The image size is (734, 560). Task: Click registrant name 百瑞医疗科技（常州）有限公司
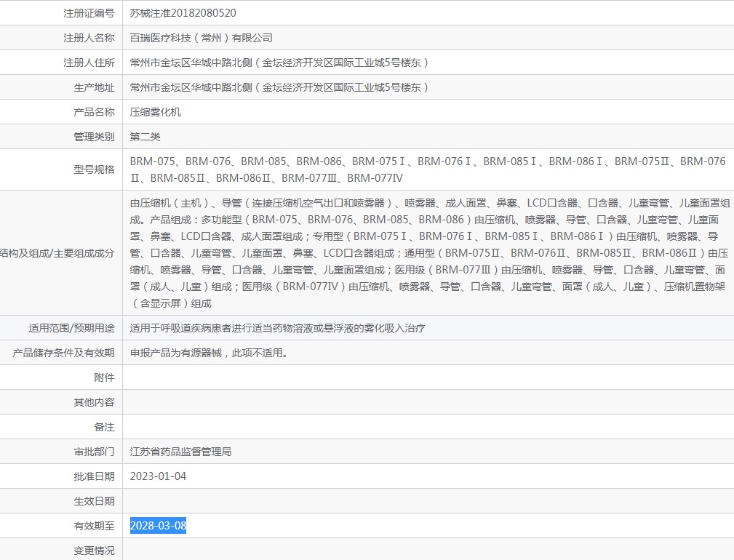click(202, 38)
